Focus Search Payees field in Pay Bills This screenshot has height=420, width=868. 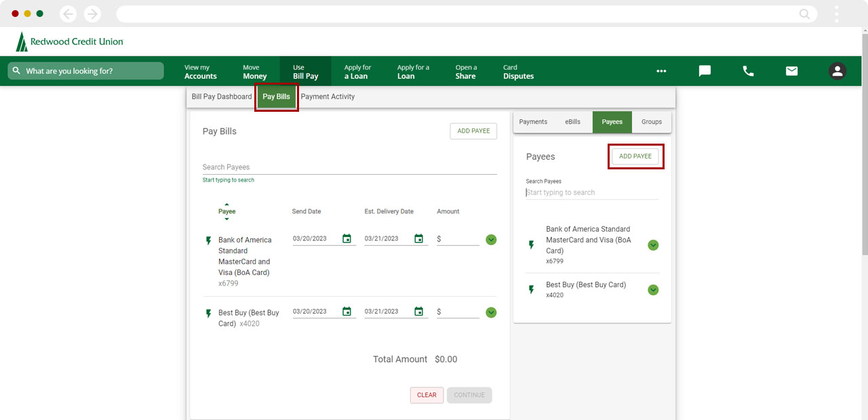[x=350, y=167]
